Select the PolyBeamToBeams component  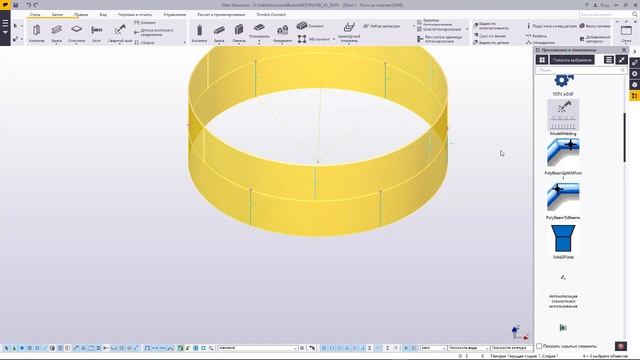pos(563,201)
